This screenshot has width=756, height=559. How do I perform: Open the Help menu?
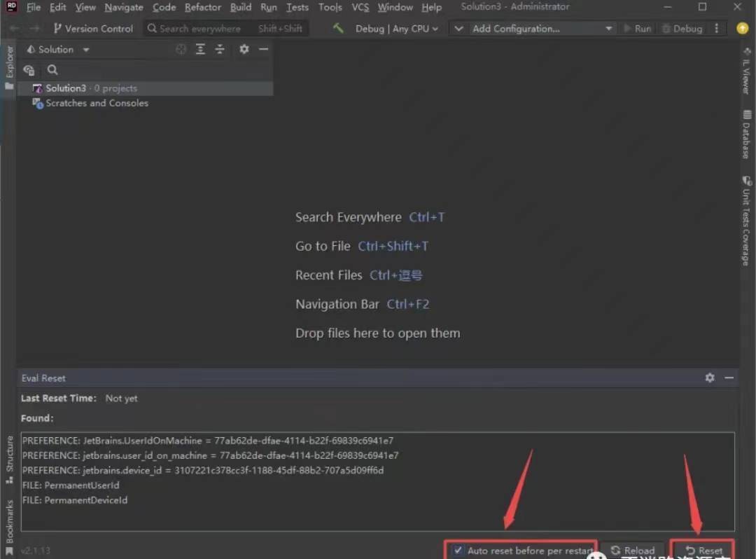click(431, 7)
